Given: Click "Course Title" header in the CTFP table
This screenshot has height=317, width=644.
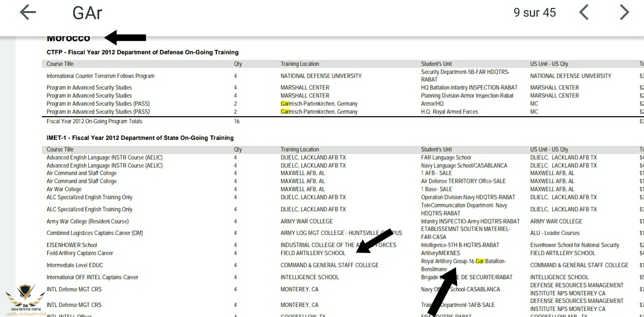Looking at the screenshot, I should click(60, 64).
